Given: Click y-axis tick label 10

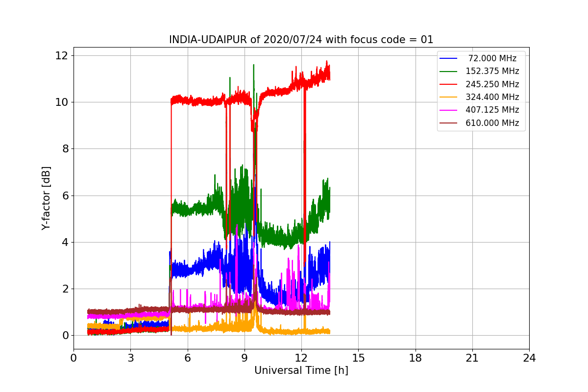Looking at the screenshot, I should [x=62, y=102].
